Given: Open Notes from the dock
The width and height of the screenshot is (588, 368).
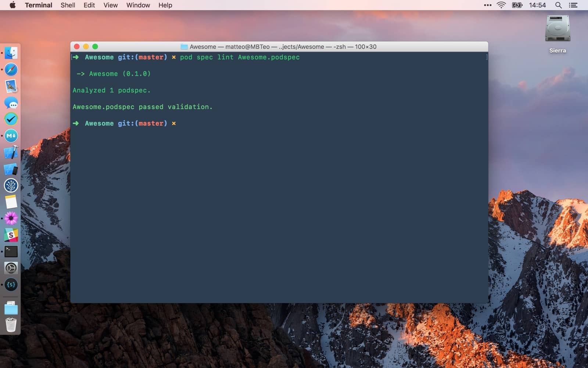Looking at the screenshot, I should (x=11, y=202).
